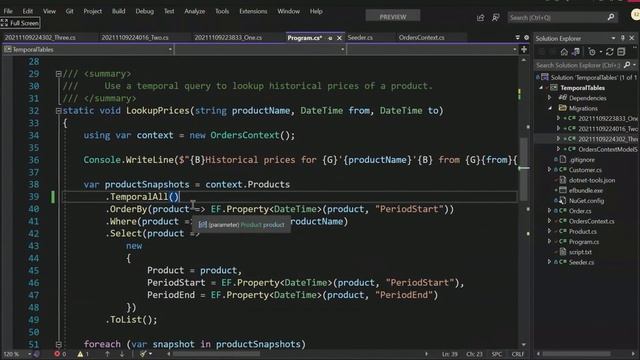Click the Solution Explorer home icon

pyautogui.click(x=564, y=52)
